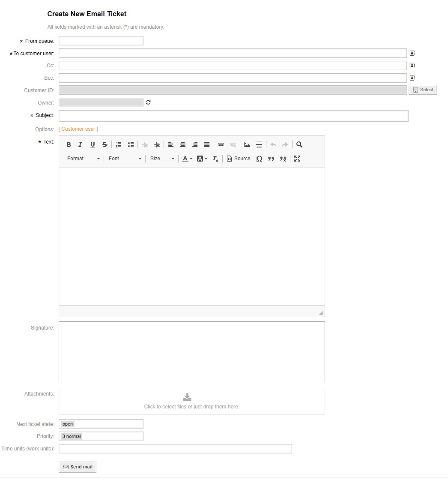Center align the text

tap(183, 144)
